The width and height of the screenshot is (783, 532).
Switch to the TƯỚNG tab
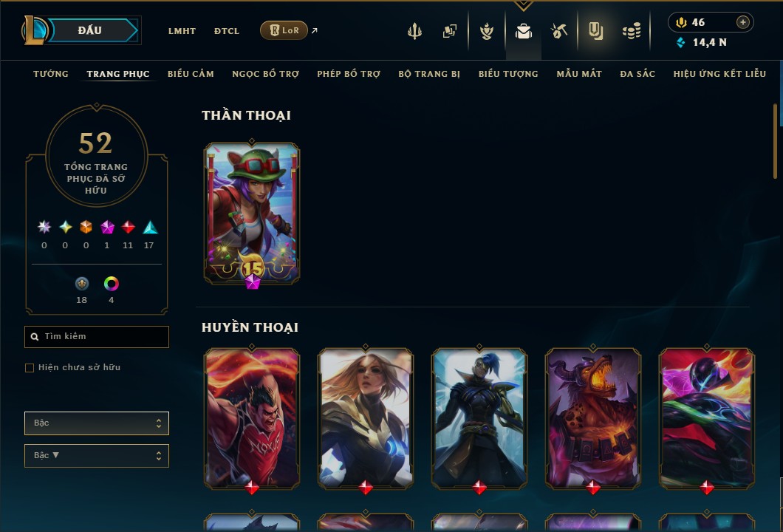click(51, 74)
